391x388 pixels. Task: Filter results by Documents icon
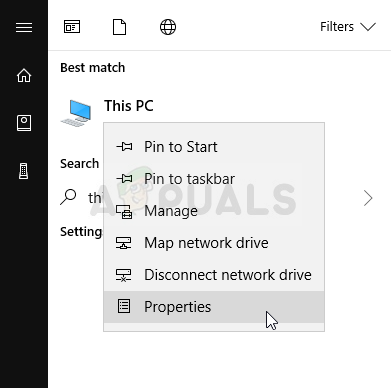(x=119, y=27)
